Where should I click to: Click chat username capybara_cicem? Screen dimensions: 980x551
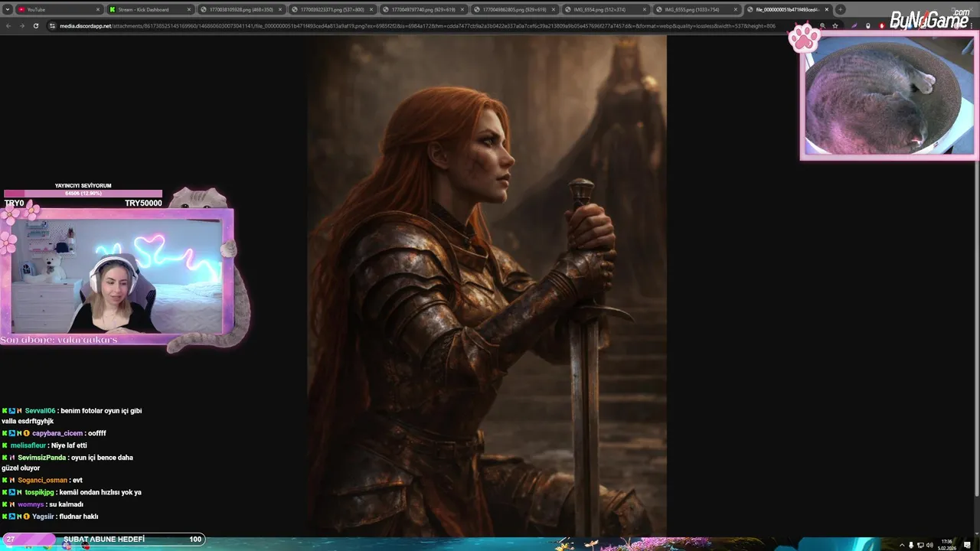[x=57, y=433]
